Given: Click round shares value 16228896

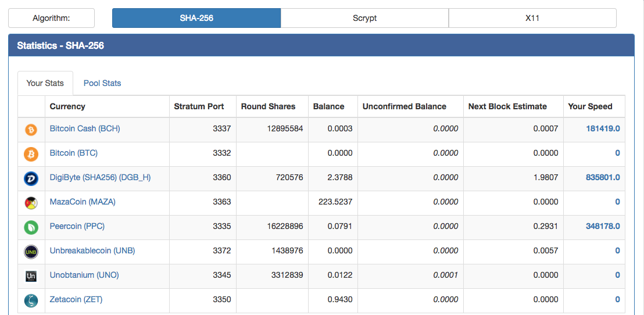Looking at the screenshot, I should 285,226.
